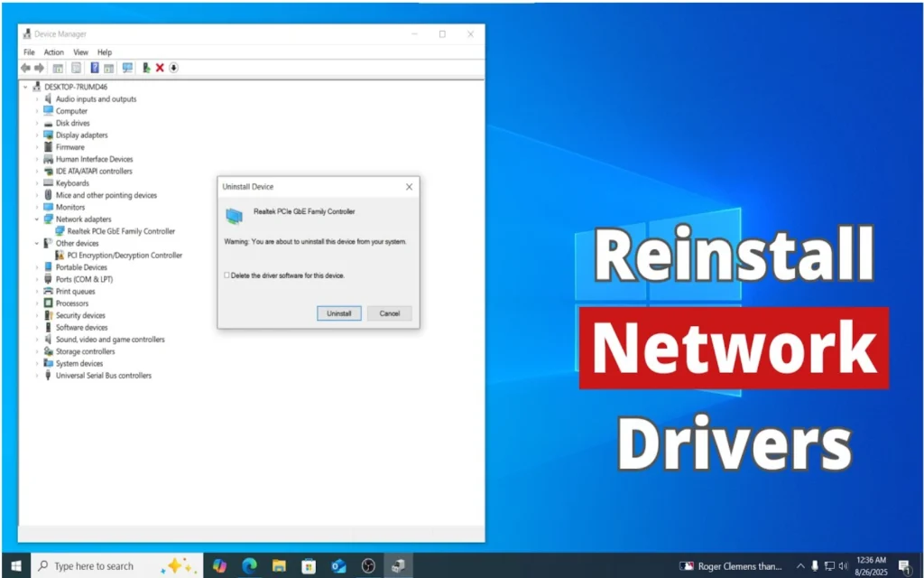Viewport: 924px width, 578px height.
Task: Cancel the Uninstall Device dialog
Action: click(390, 313)
